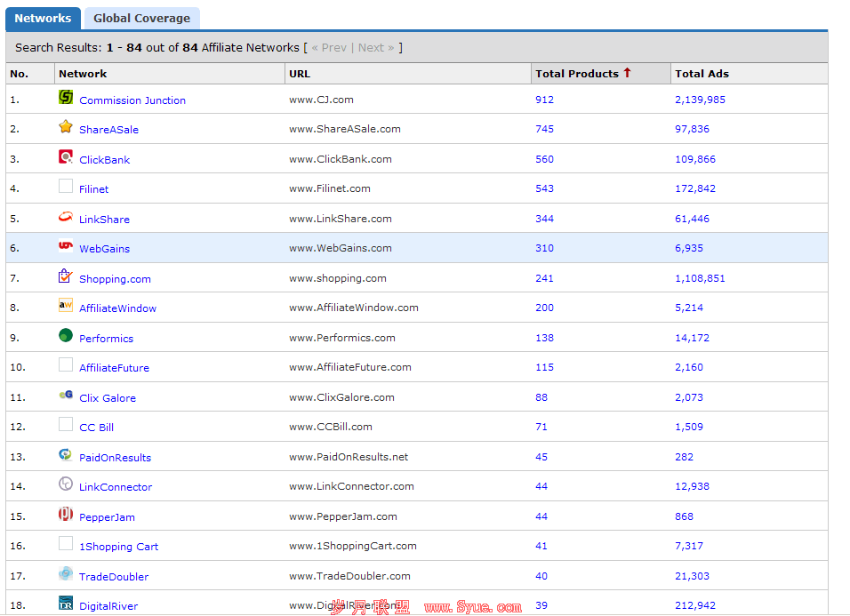The image size is (850, 616).
Task: Open the WebGains network link
Action: [104, 249]
